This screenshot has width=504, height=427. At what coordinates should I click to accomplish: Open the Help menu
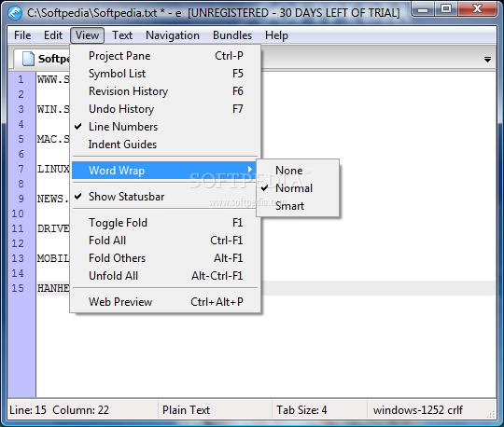[x=276, y=35]
